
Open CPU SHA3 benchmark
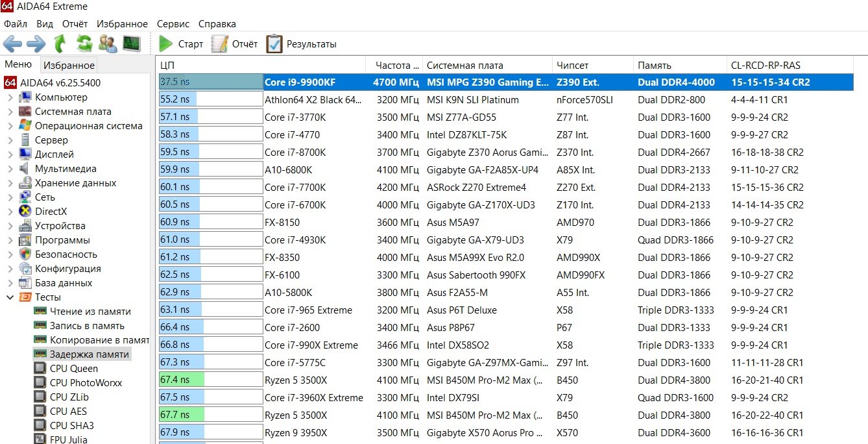tap(72, 426)
